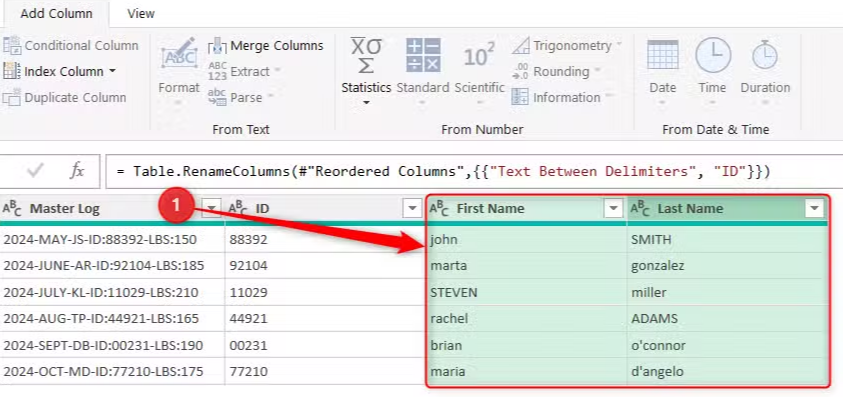
Task: Select cell 2024-OCT-MD-ID:77210-LBS:175
Action: [x=112, y=371]
